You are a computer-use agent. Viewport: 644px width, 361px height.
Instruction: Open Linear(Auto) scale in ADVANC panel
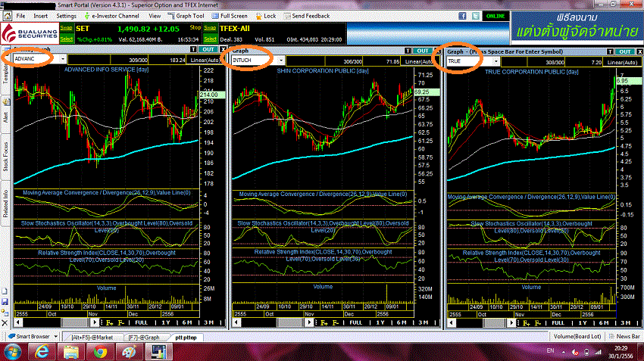(x=205, y=60)
